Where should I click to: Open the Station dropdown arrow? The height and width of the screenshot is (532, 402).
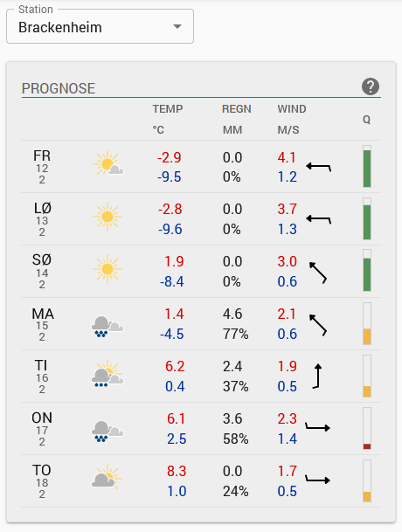point(177,26)
